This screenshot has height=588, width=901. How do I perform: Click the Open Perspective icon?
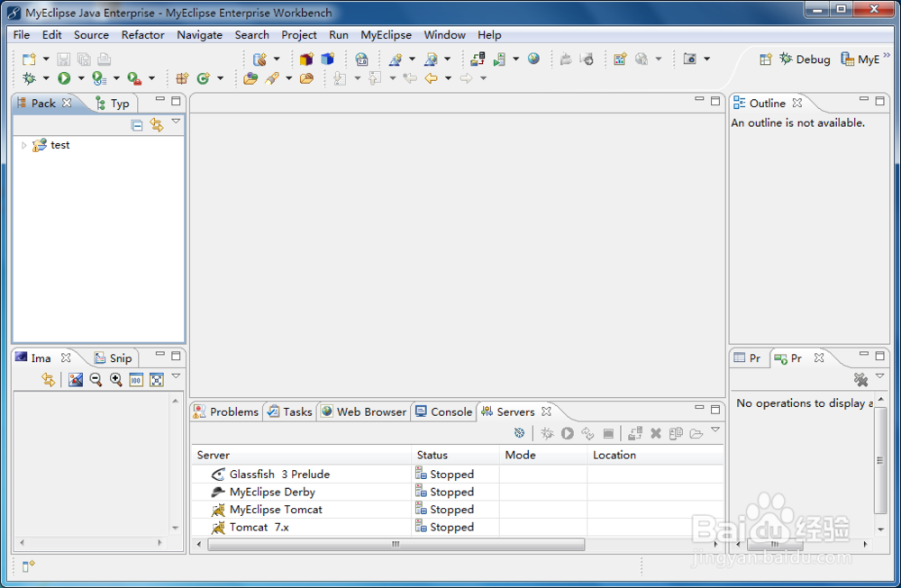[765, 59]
